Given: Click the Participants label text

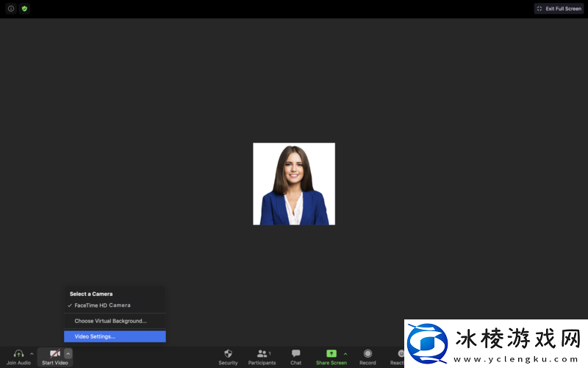Looking at the screenshot, I should tap(262, 363).
